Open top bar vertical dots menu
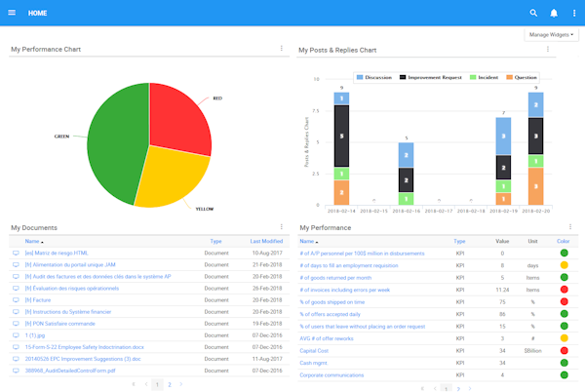Screen dimensions: 585x392 point(573,13)
